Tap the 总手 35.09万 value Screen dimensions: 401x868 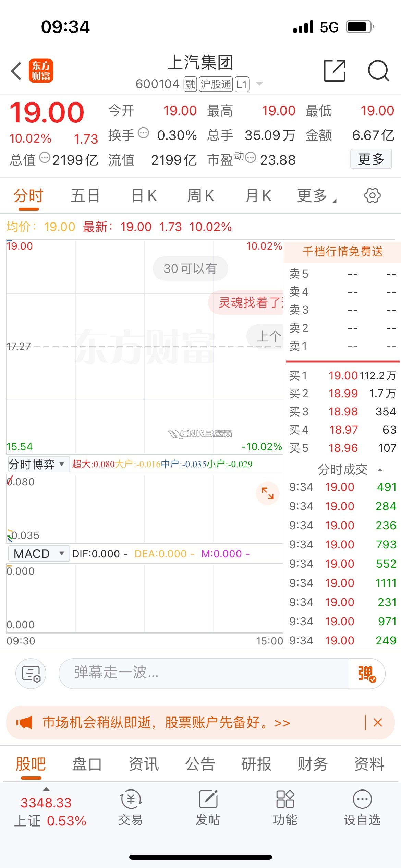click(x=270, y=135)
